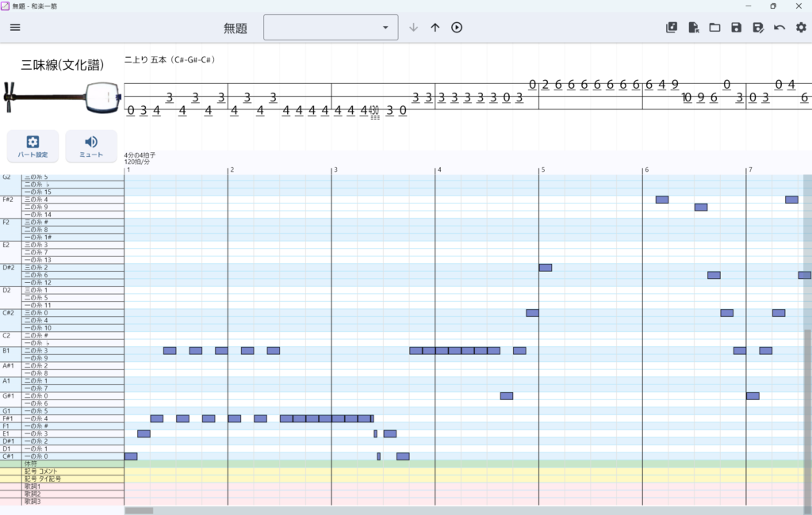The image size is (812, 515).
Task: Click the new file document icon
Action: (x=693, y=28)
